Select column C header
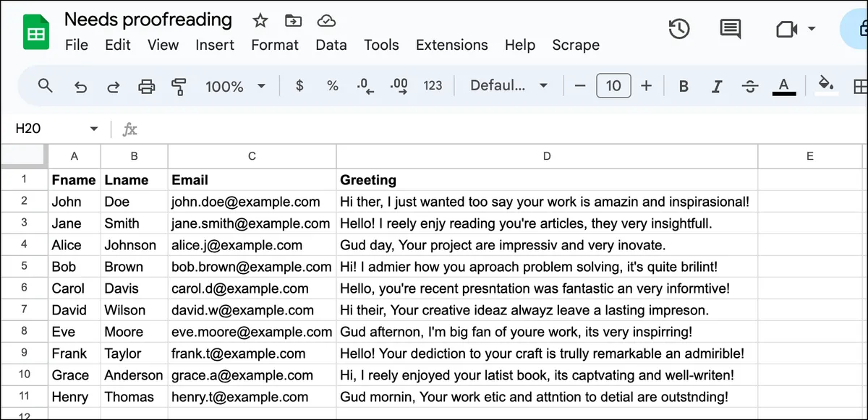868x420 pixels. [x=252, y=156]
